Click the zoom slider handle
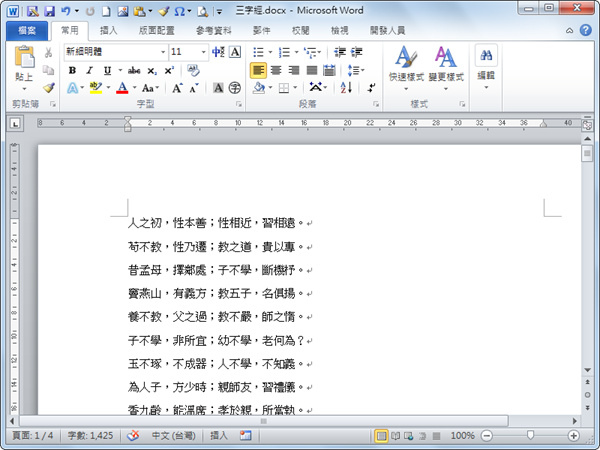The image size is (600, 450). click(530, 435)
